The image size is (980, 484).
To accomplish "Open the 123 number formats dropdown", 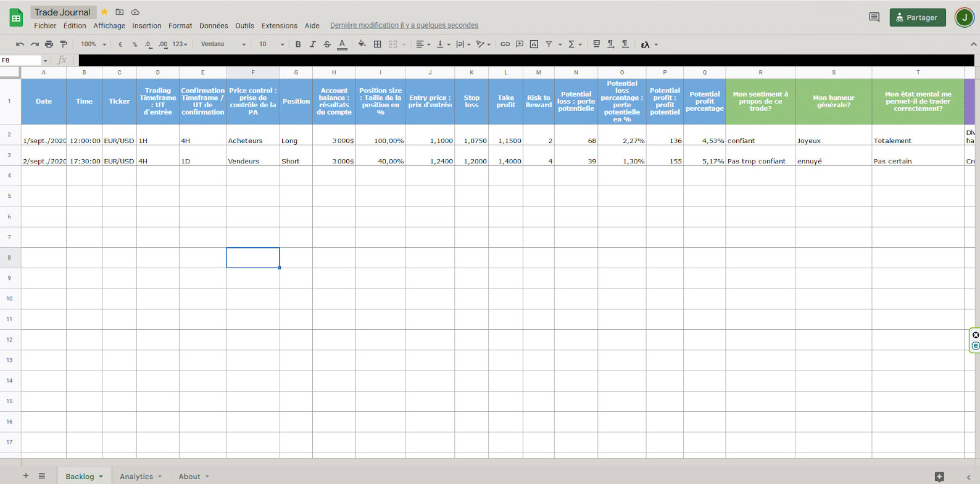I will point(180,44).
